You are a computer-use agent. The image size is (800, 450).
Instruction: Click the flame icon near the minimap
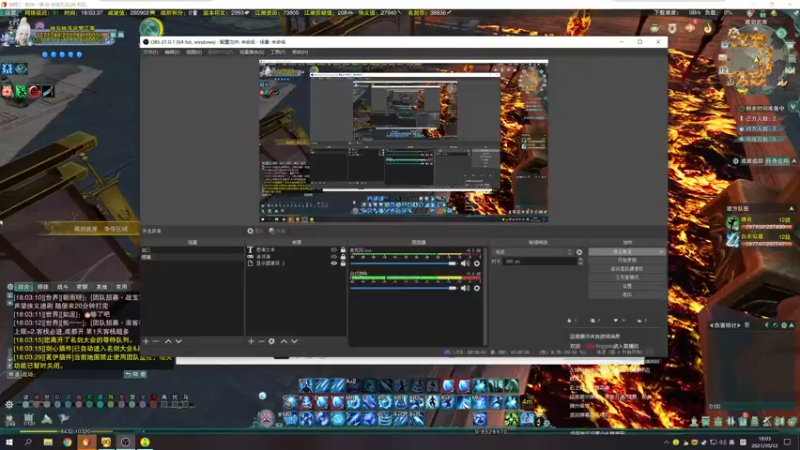708,28
